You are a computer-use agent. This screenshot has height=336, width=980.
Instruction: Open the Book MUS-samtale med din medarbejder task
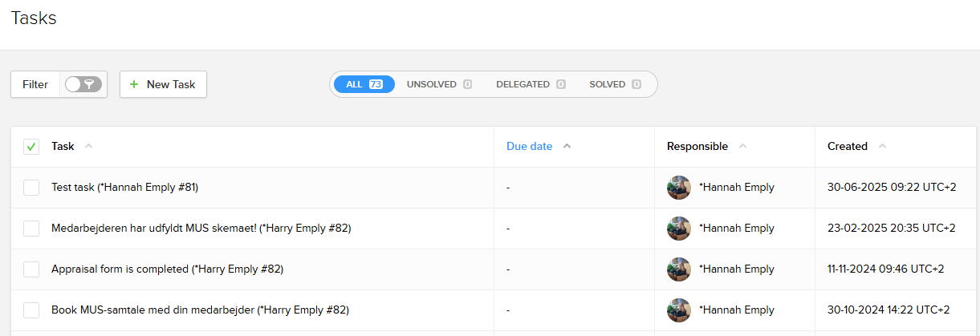[x=200, y=310]
